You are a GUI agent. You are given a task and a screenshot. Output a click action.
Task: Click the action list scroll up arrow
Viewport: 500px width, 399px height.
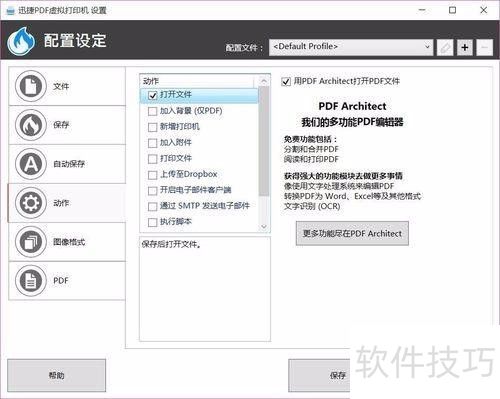(x=264, y=81)
